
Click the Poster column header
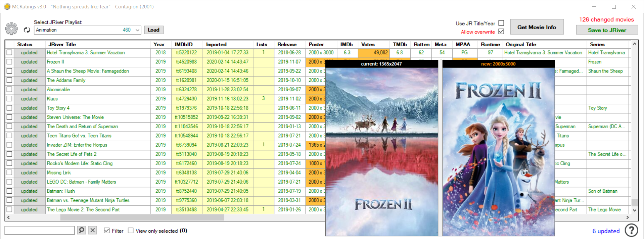click(x=321, y=44)
